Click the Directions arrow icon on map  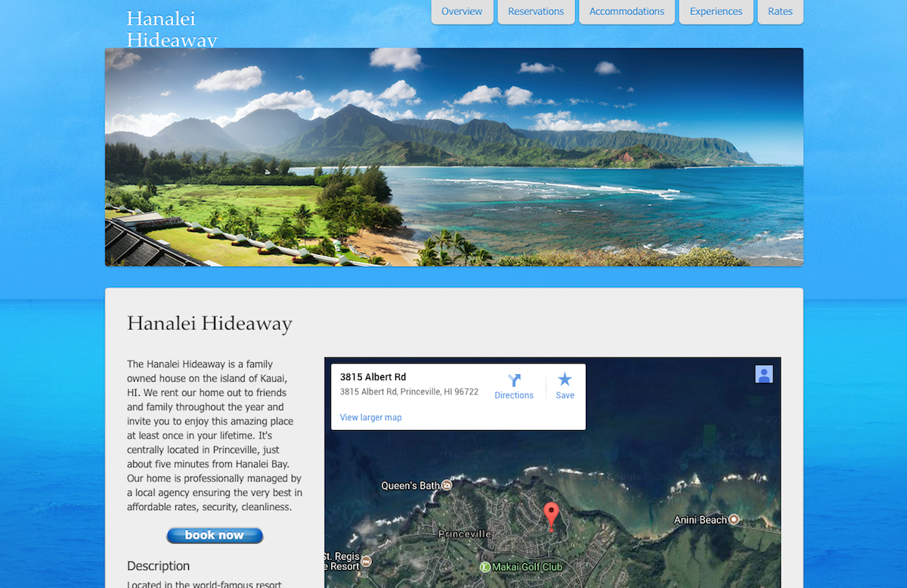tap(514, 380)
